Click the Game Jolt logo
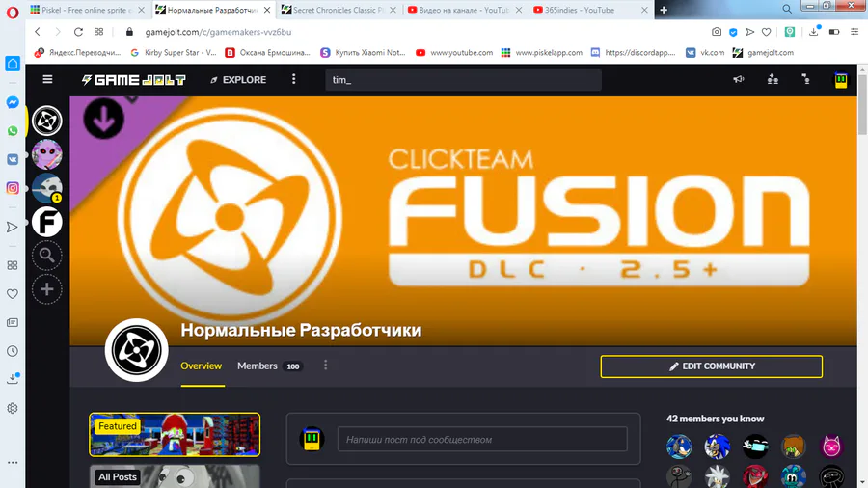This screenshot has height=488, width=868. 133,80
